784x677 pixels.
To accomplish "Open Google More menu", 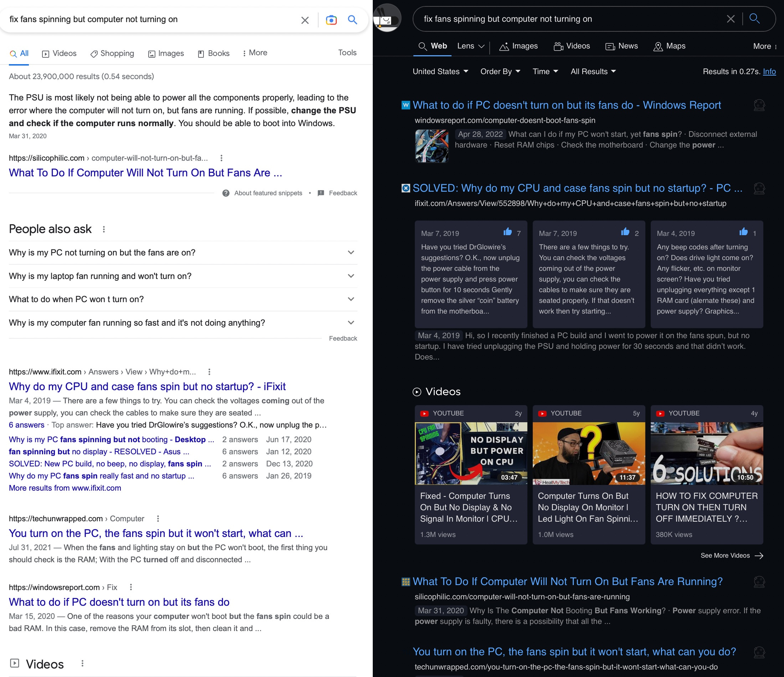I will tap(255, 53).
